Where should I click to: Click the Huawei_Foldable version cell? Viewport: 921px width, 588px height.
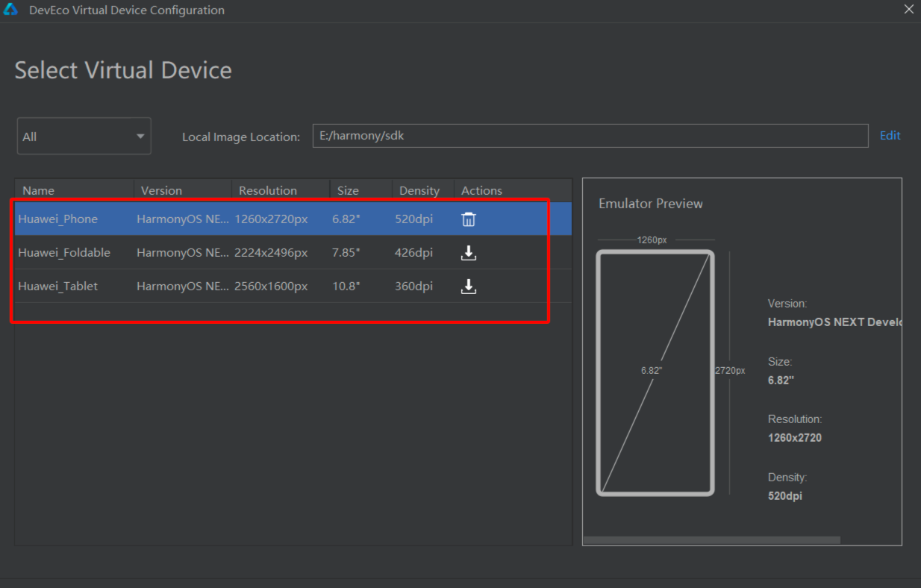[x=183, y=253]
